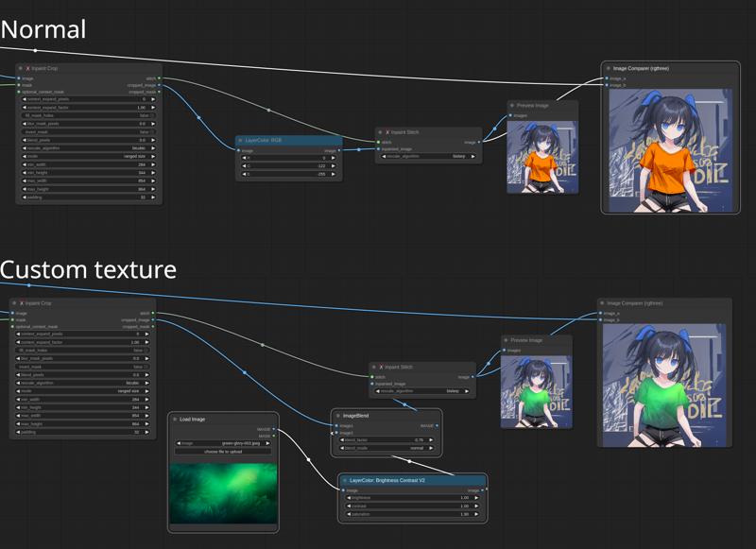
Task: Open the blend_mode dropdown in ImageBlend
Action: pyautogui.click(x=387, y=448)
